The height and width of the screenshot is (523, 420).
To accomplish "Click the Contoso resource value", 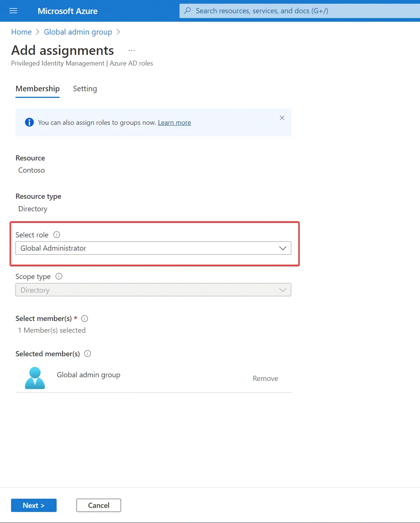I will click(32, 170).
